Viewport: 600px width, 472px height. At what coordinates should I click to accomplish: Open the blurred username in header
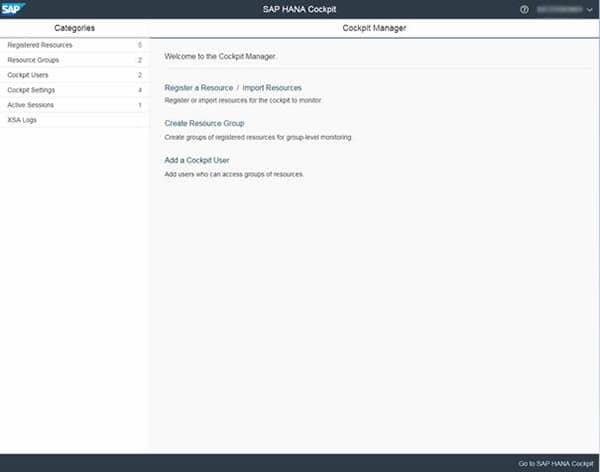coord(559,10)
